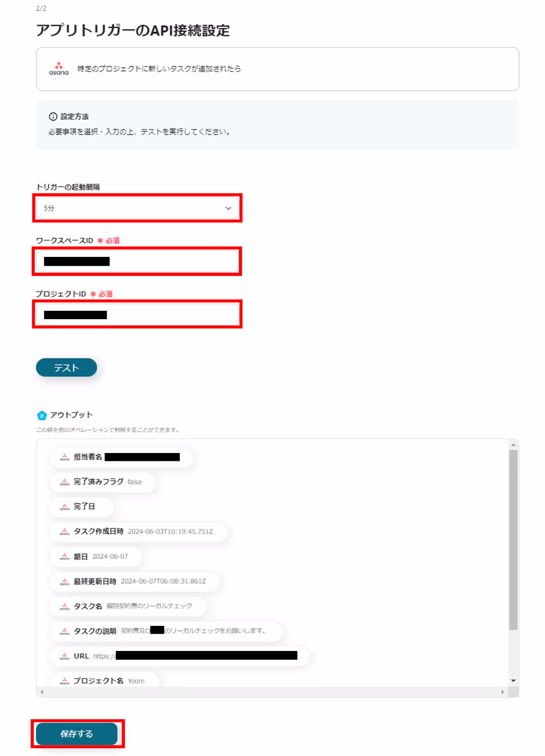545x756 pixels.
Task: Select the 最終更新日時 output chip
Action: (x=134, y=581)
